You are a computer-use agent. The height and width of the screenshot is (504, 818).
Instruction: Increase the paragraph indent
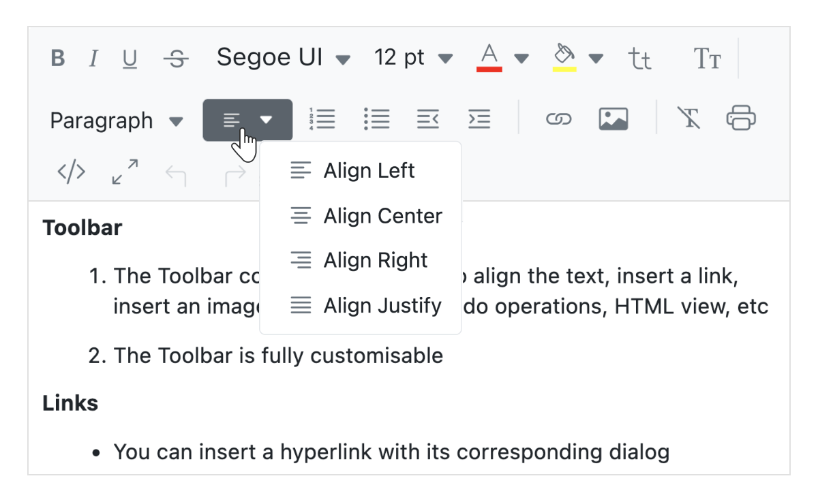click(x=479, y=119)
